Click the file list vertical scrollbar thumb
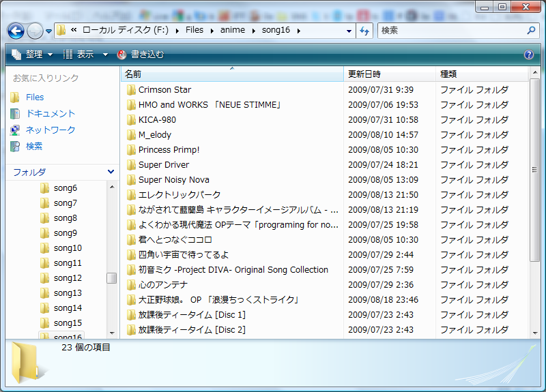This screenshot has height=392, width=546. point(535,170)
